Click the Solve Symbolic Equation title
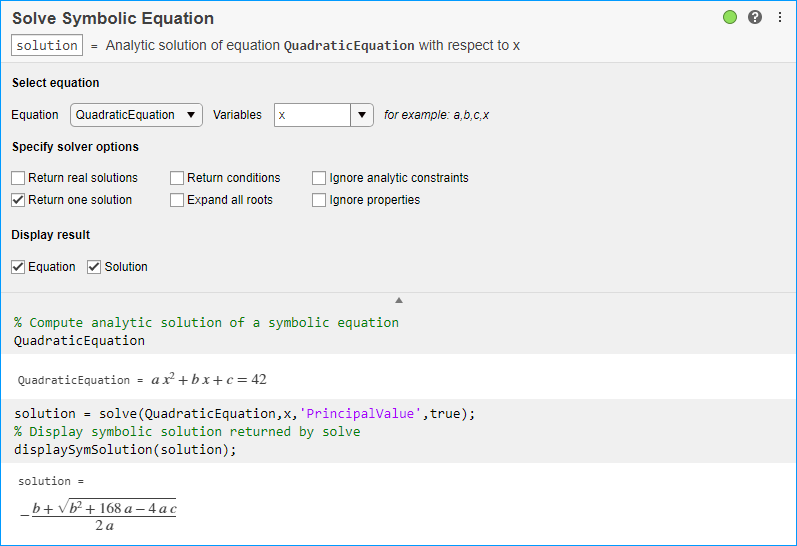Viewport: 797px width, 546px height. tap(113, 18)
